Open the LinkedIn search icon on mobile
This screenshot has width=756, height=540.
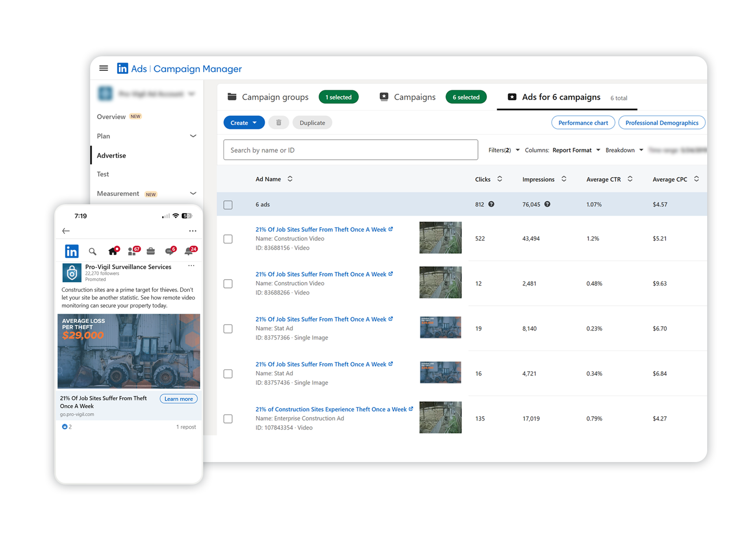(92, 251)
